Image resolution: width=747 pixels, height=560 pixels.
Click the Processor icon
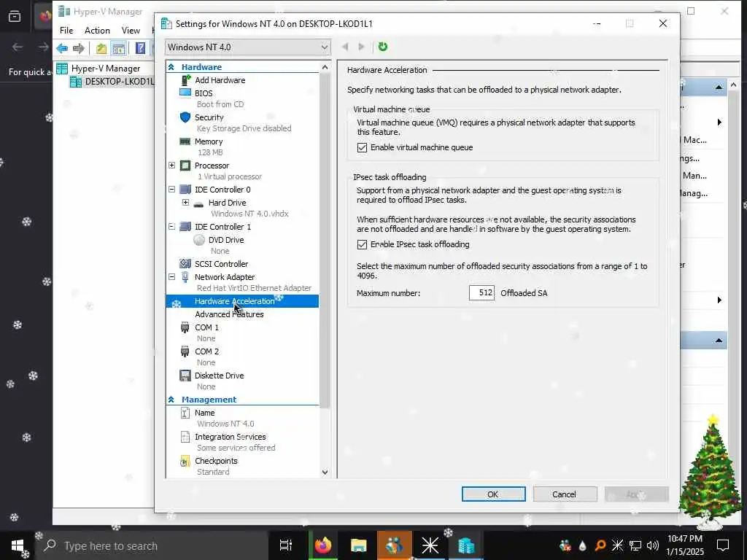click(185, 166)
